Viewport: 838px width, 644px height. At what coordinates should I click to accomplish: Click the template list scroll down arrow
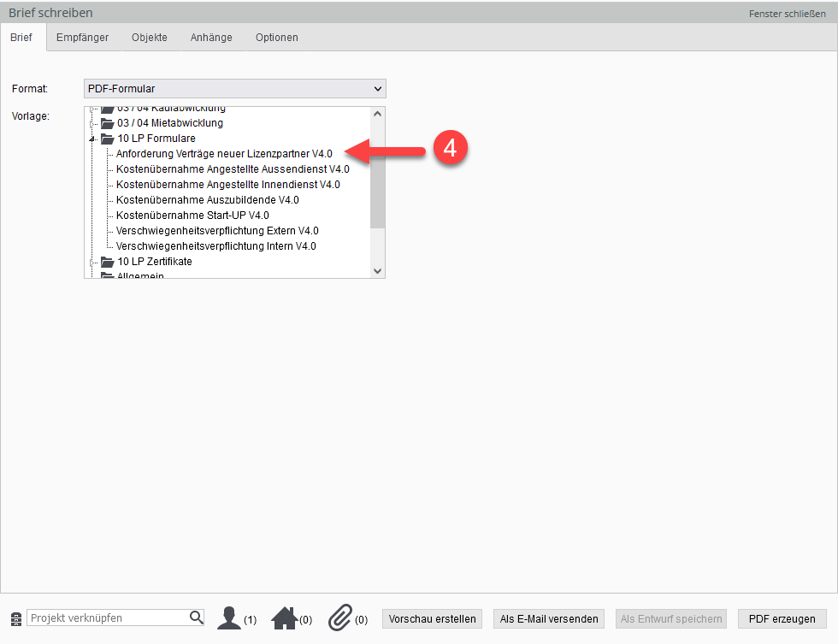378,270
